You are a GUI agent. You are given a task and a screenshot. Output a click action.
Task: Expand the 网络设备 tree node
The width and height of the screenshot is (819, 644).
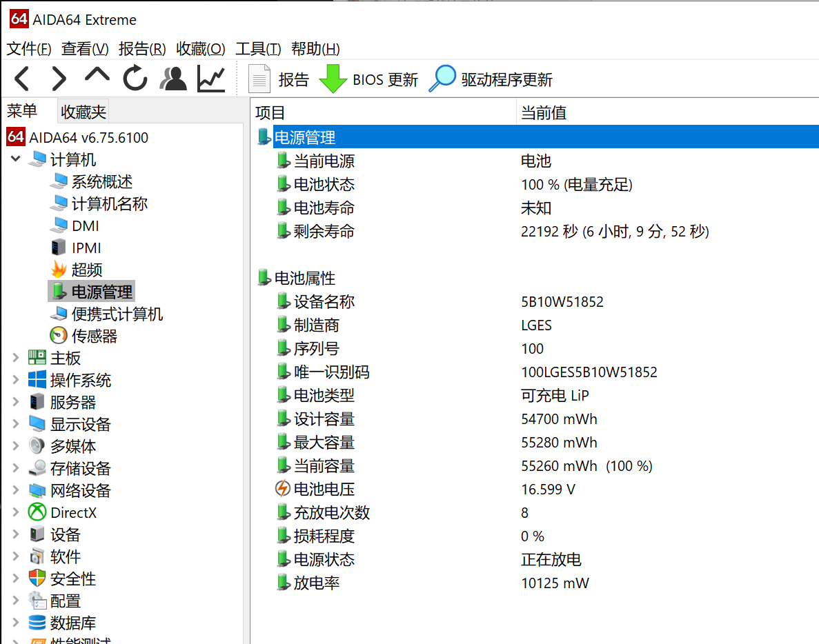[16, 490]
